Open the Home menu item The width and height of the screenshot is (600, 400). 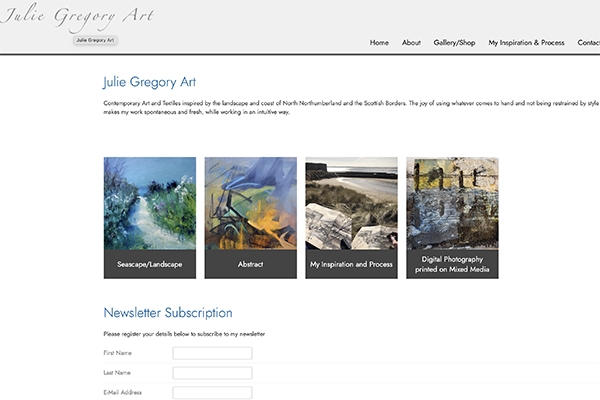click(379, 42)
